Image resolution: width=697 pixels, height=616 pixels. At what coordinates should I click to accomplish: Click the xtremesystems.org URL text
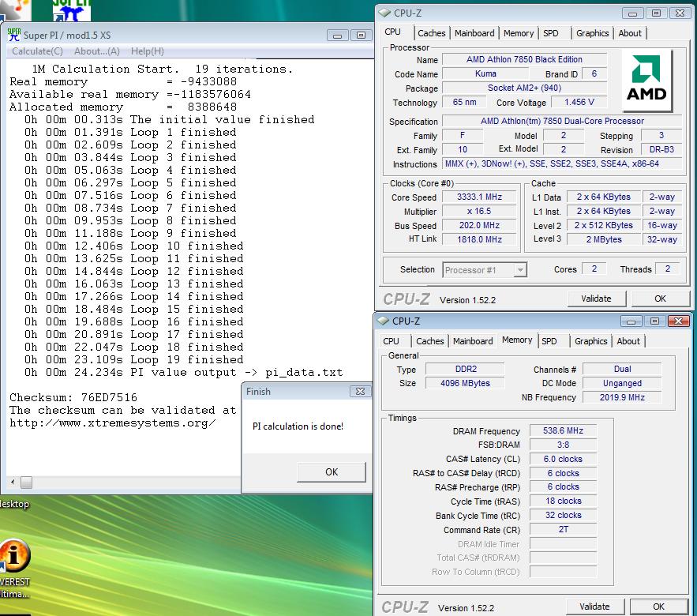click(x=112, y=423)
